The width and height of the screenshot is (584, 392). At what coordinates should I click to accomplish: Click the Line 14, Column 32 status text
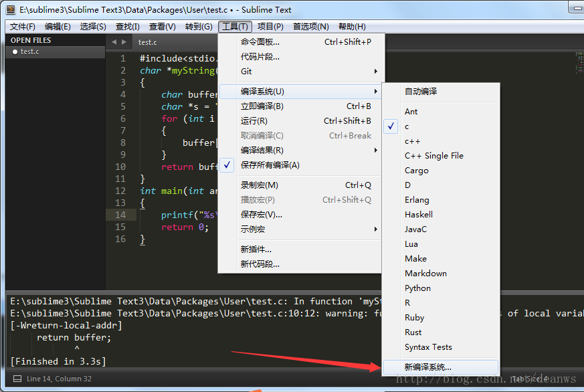tap(59, 379)
